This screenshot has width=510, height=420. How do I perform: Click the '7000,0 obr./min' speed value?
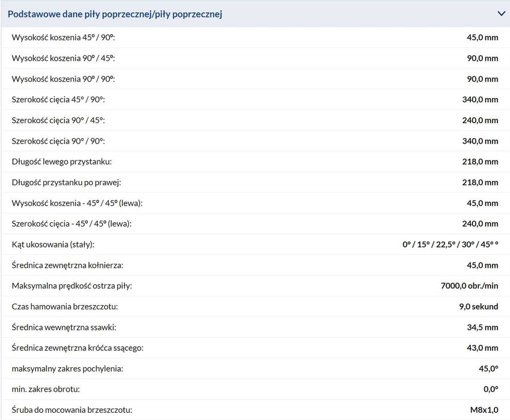[x=469, y=286]
